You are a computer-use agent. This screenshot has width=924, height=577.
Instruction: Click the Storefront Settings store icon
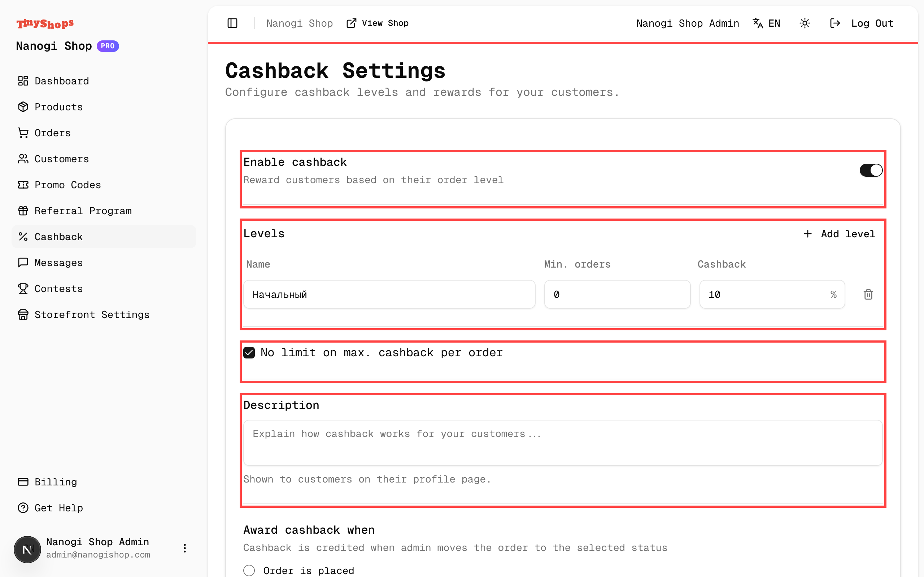[x=23, y=314]
